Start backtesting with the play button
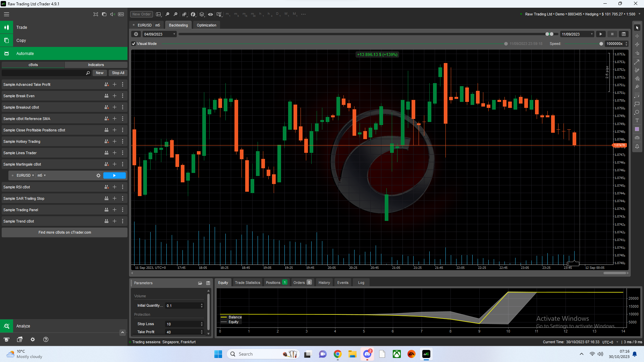 pos(601,34)
